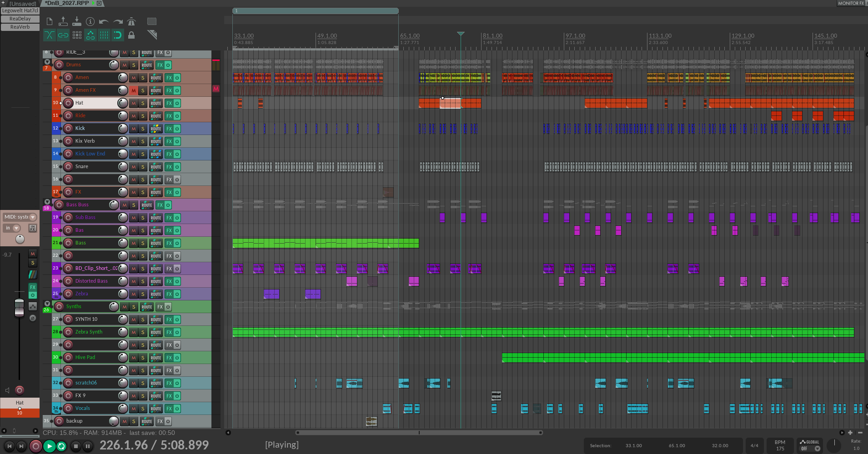Unmute the Amen FX track

tap(134, 90)
